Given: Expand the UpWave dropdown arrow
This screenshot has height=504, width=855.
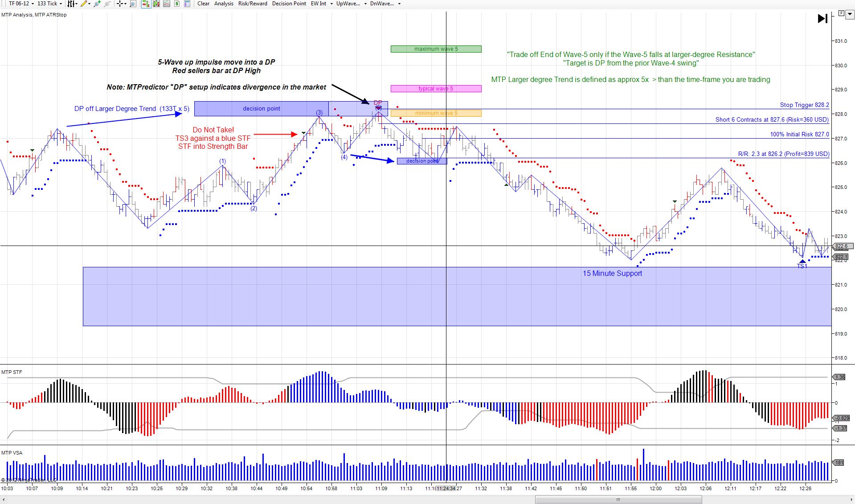Looking at the screenshot, I should coord(365,4).
